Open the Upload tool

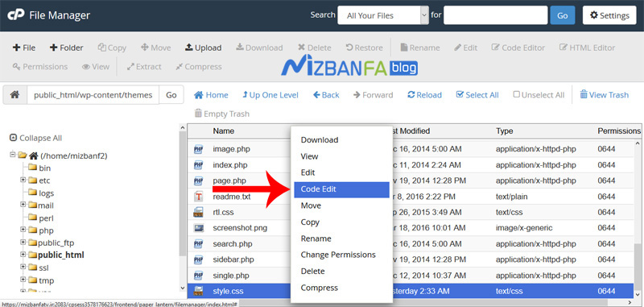203,48
